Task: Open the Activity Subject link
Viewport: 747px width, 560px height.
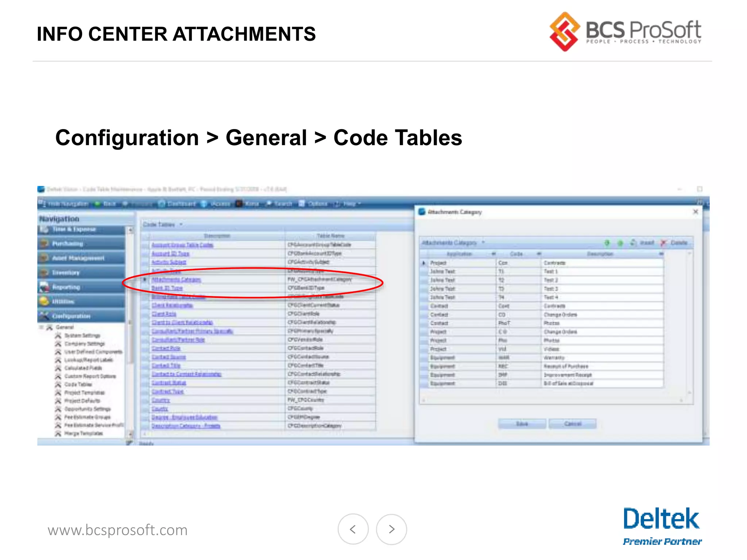Action: (x=169, y=262)
